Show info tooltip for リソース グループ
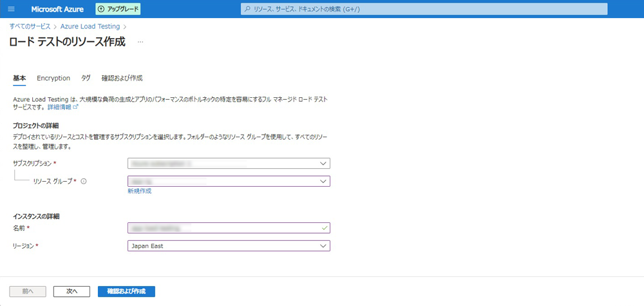This screenshot has width=644, height=306. 83,181
